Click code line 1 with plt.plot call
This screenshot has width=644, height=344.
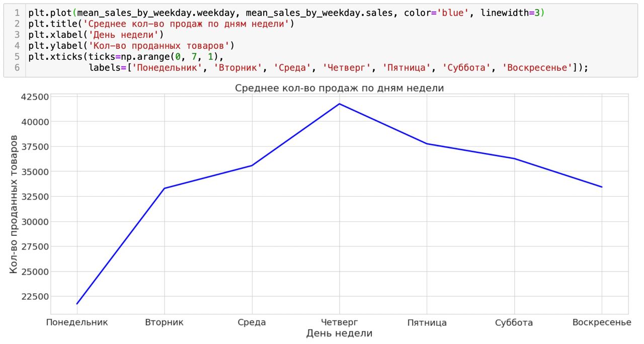[x=286, y=13]
